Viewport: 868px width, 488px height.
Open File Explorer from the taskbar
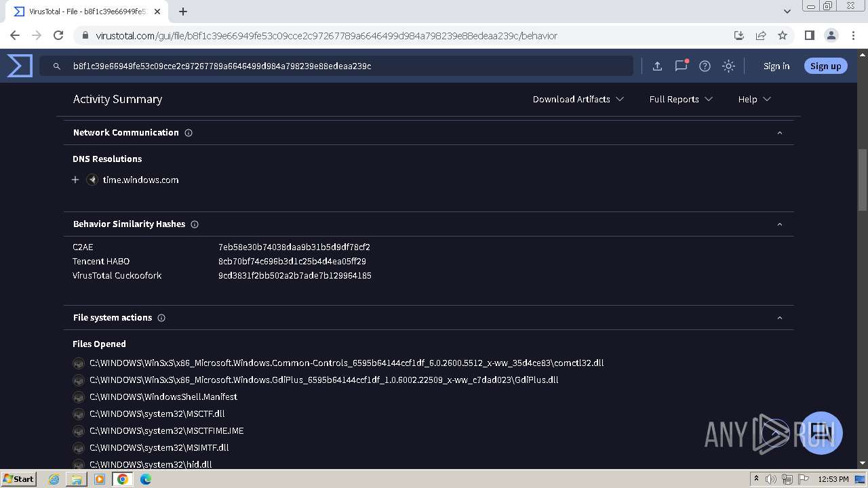pyautogui.click(x=77, y=479)
